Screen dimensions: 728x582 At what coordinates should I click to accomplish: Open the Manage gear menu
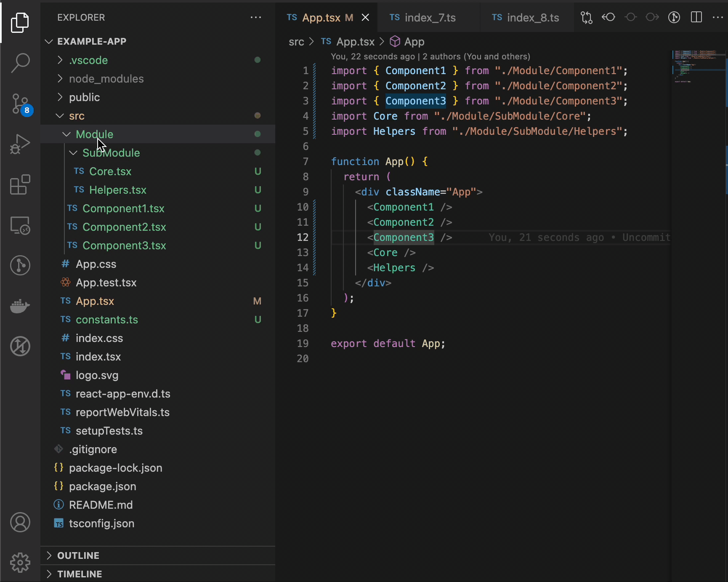(20, 563)
